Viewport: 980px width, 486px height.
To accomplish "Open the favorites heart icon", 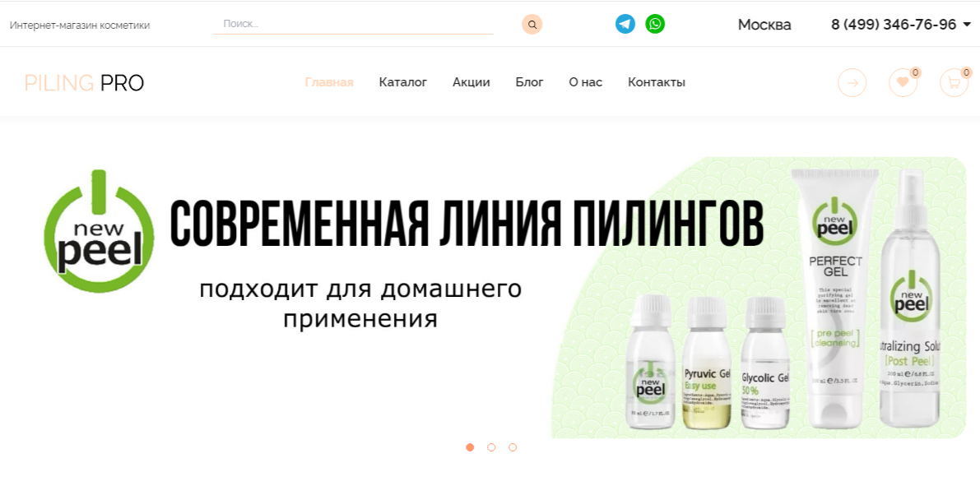I will coord(903,82).
